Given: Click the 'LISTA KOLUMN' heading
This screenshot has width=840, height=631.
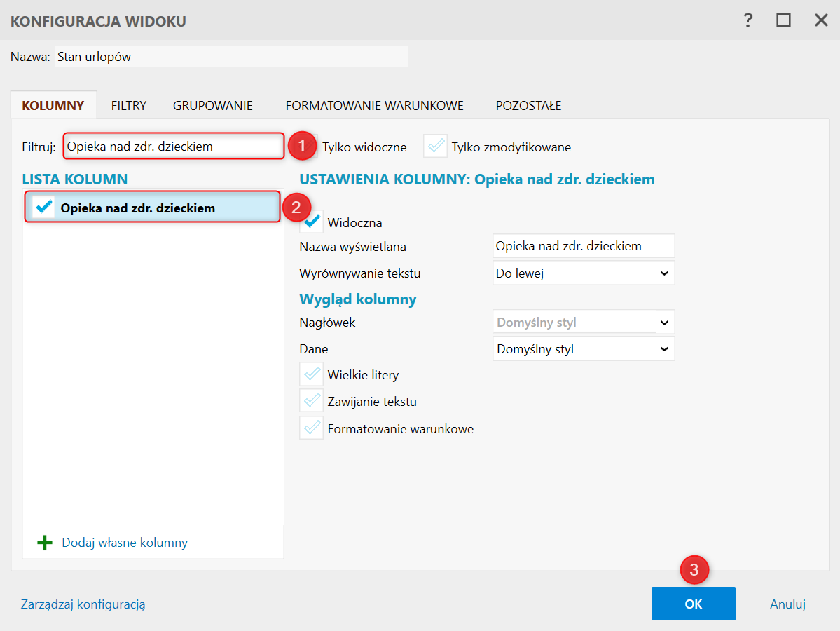Looking at the screenshot, I should pos(75,179).
